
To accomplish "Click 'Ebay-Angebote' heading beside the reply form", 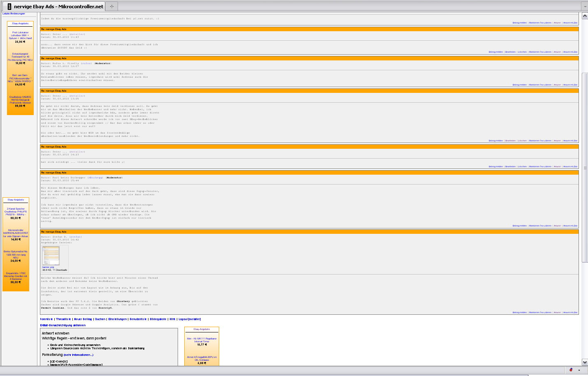I will coord(201,329).
